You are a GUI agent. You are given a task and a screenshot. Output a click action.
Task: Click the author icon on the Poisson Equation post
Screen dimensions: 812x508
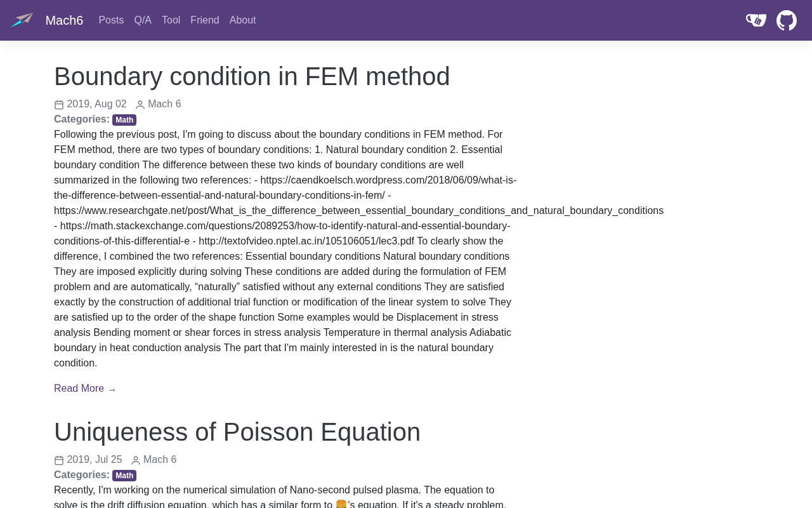[x=136, y=460]
